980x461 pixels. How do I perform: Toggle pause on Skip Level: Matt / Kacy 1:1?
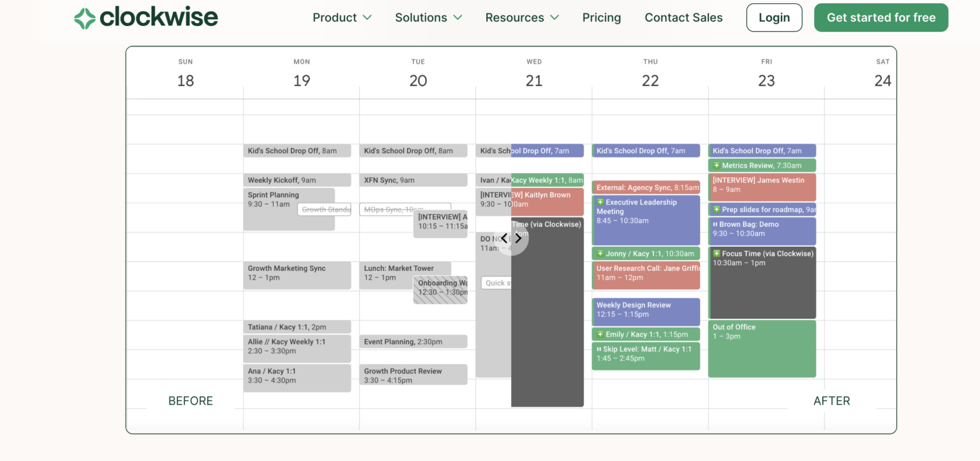pos(600,349)
